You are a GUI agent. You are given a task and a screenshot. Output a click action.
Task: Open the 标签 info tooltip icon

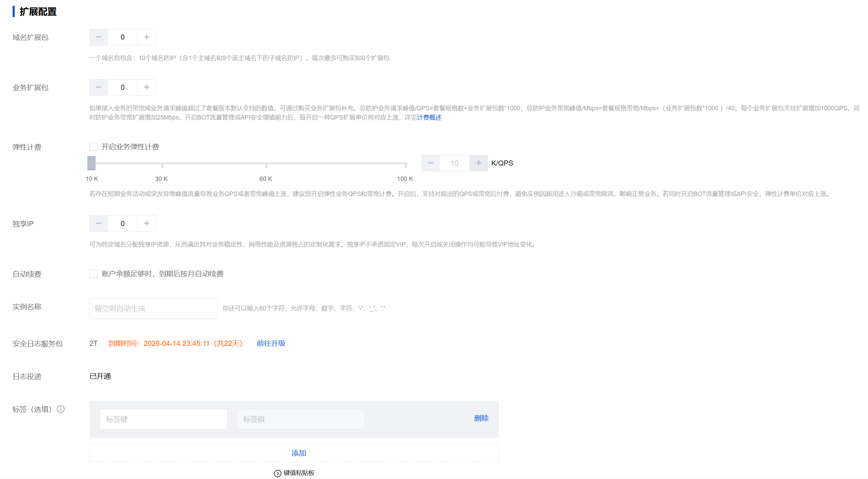coord(61,409)
